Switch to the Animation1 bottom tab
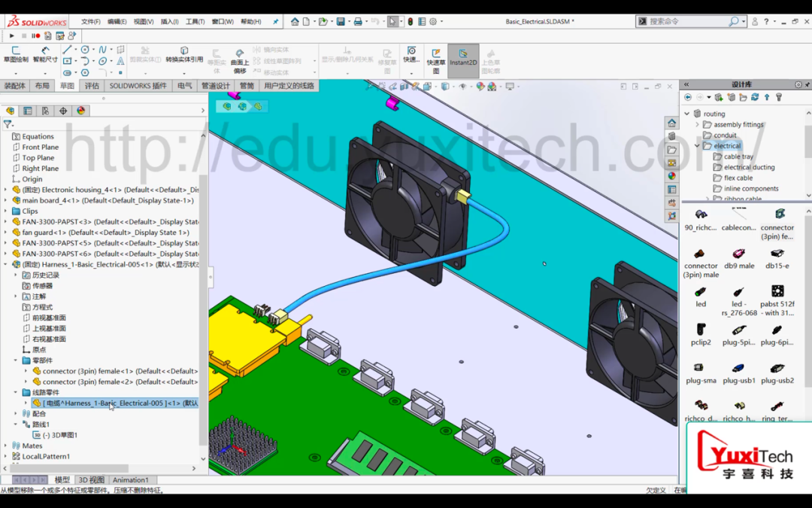The width and height of the screenshot is (812, 508). pos(131,480)
